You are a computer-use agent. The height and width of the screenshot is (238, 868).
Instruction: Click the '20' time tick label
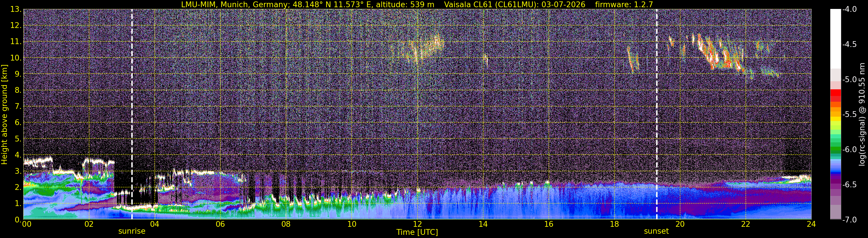coord(680,224)
